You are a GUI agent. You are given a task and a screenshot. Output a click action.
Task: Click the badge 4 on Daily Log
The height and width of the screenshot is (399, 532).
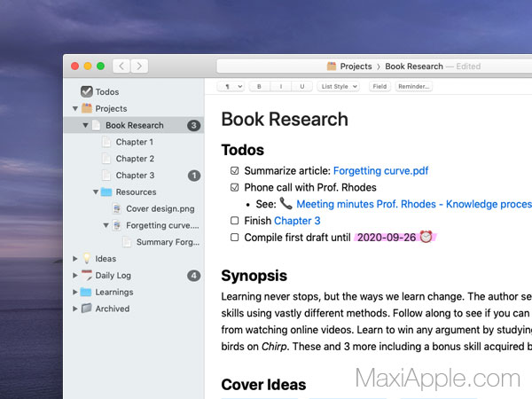click(193, 276)
